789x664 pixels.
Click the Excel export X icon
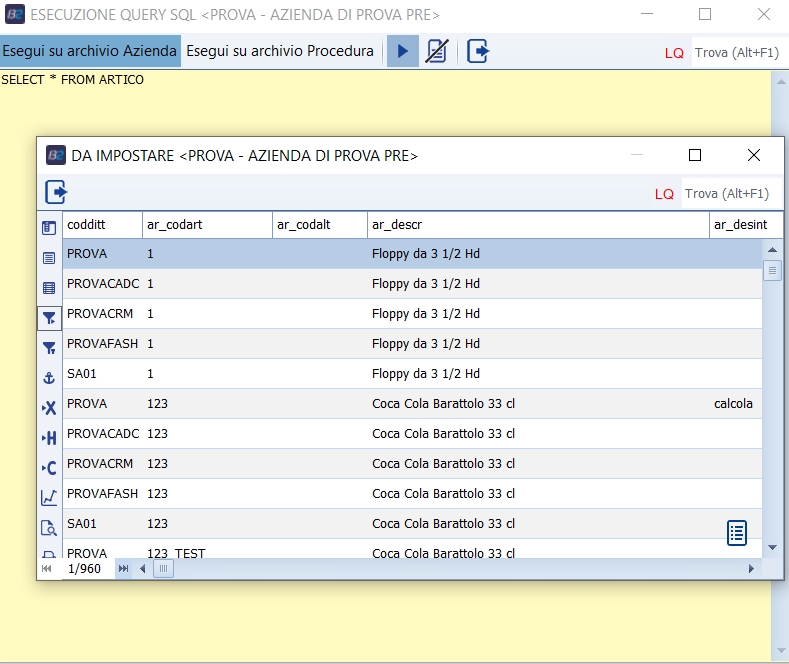(x=49, y=407)
